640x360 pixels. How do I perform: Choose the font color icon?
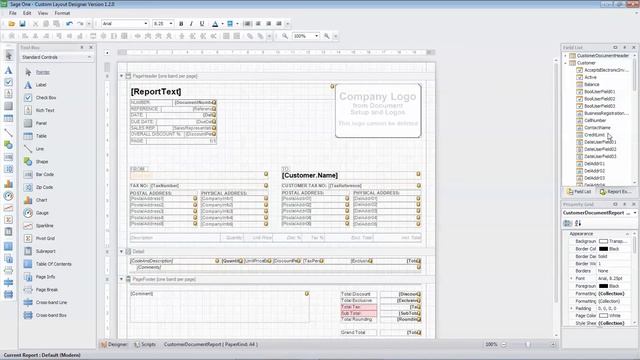215,24
